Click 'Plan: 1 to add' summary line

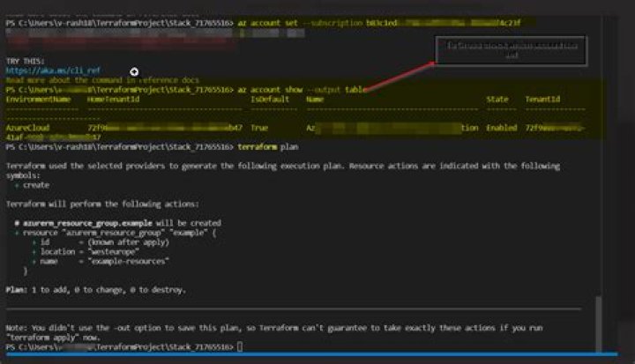click(95, 290)
